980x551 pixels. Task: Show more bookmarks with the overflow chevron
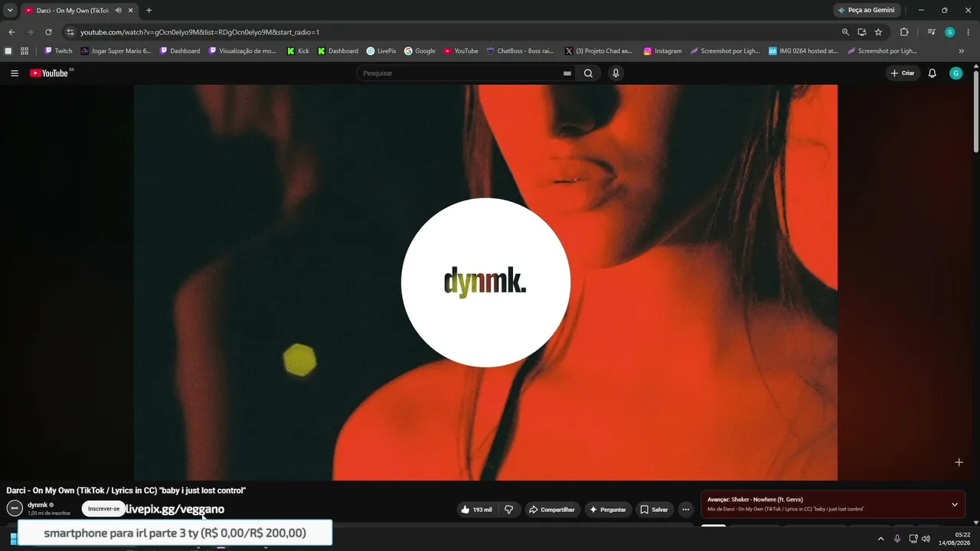[961, 51]
